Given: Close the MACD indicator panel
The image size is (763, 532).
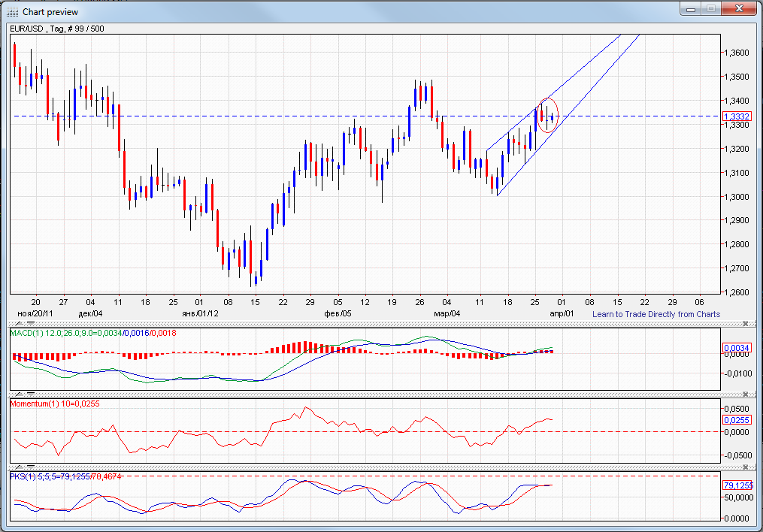Looking at the screenshot, I should click(x=745, y=323).
